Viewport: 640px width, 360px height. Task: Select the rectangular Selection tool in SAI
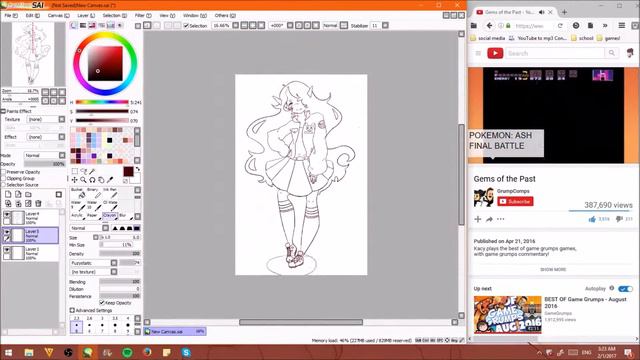click(x=74, y=171)
